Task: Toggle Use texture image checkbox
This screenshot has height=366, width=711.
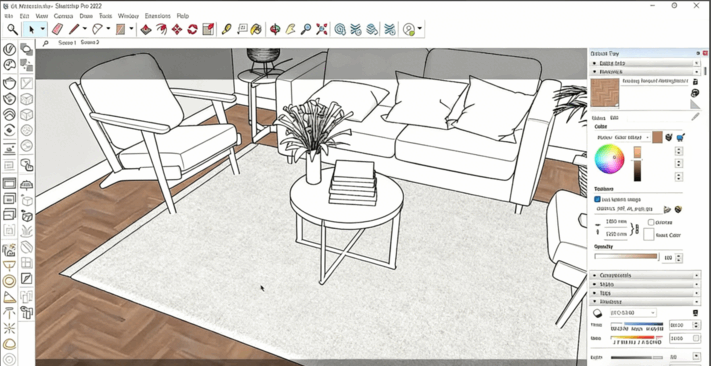Action: point(597,199)
